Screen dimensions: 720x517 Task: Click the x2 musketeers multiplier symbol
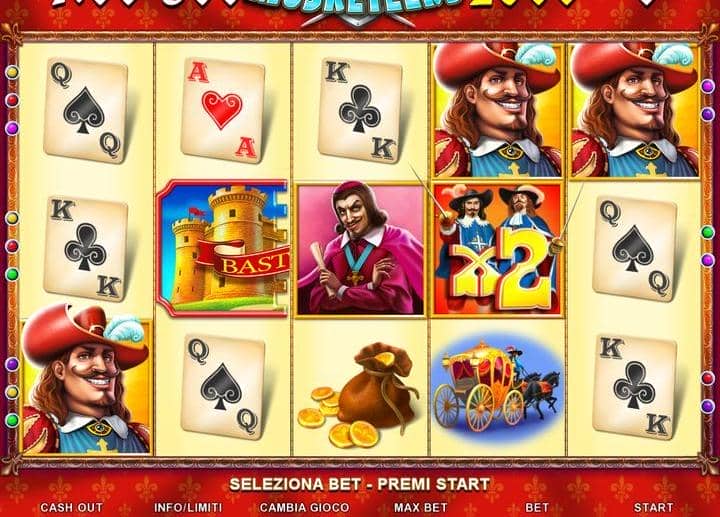tap(497, 248)
